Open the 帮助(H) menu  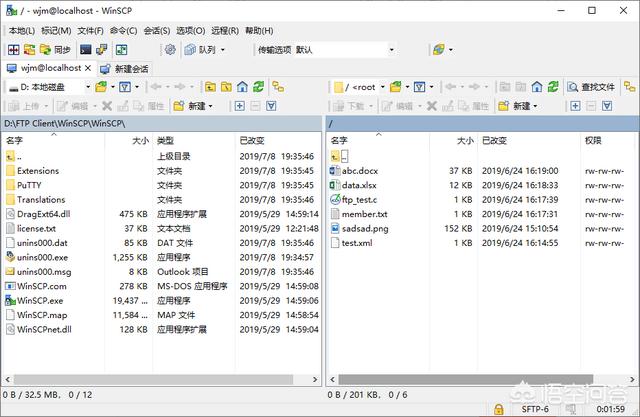point(259,31)
